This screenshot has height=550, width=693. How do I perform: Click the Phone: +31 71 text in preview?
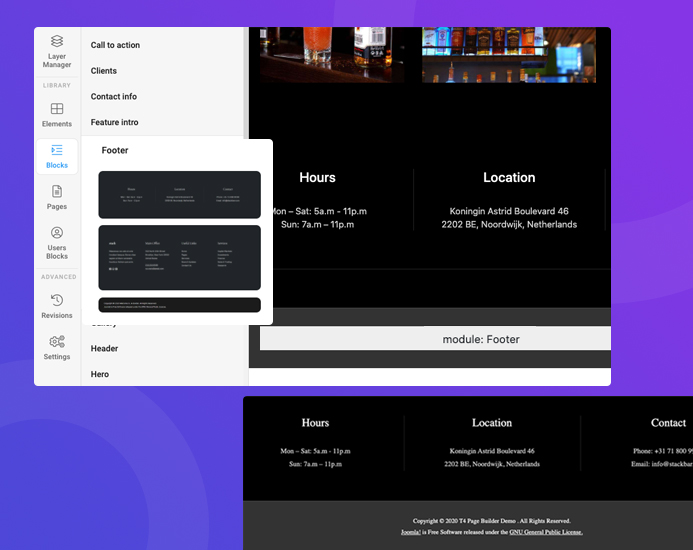tap(663, 451)
